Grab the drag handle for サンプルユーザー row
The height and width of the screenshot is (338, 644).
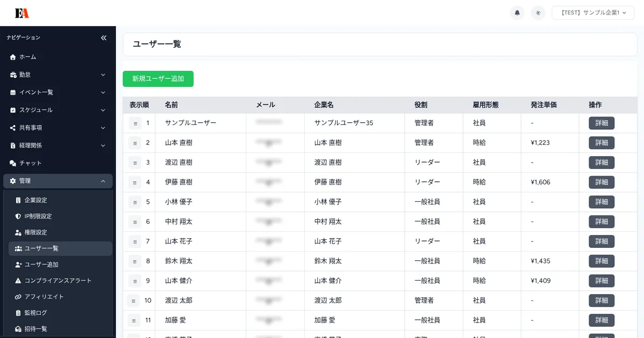click(x=134, y=123)
